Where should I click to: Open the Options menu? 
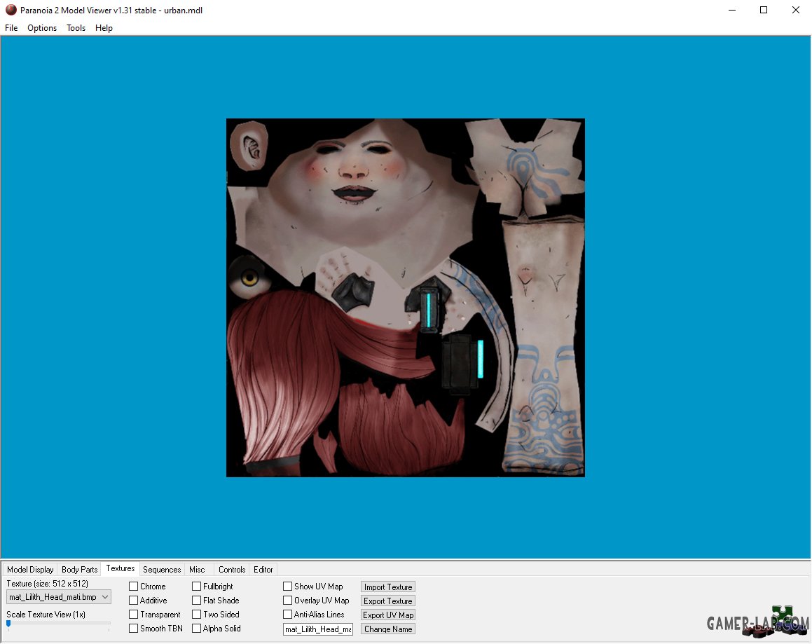point(42,28)
